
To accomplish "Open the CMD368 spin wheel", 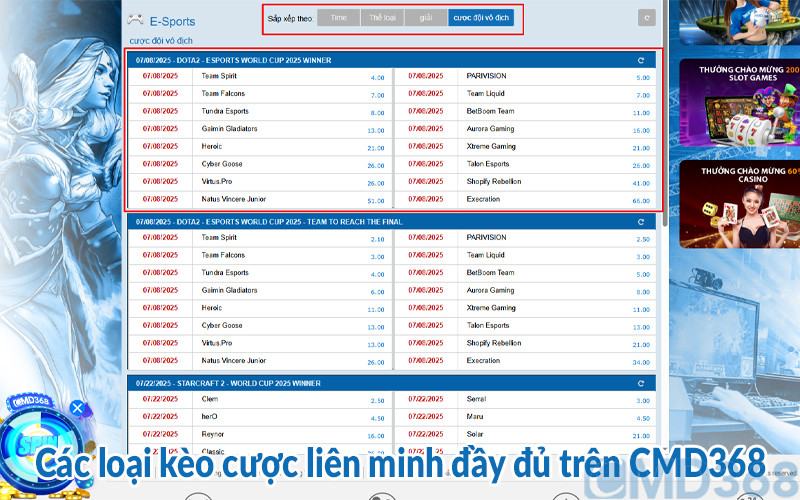I will point(41,446).
